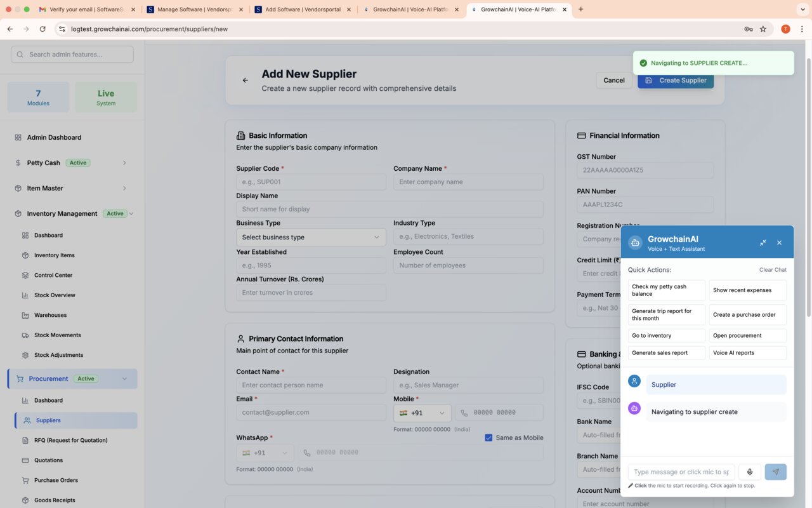Click the send message arrow in chat
This screenshot has height=508, width=812.
tap(776, 472)
